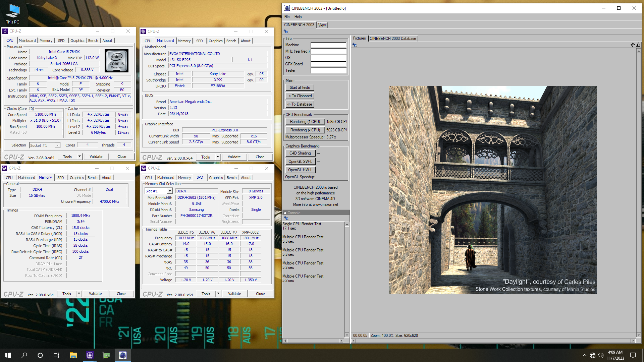Click Pictures panel horizontal scrollbar right arrow
Image resolution: width=644 pixels, height=362 pixels.
(633, 341)
